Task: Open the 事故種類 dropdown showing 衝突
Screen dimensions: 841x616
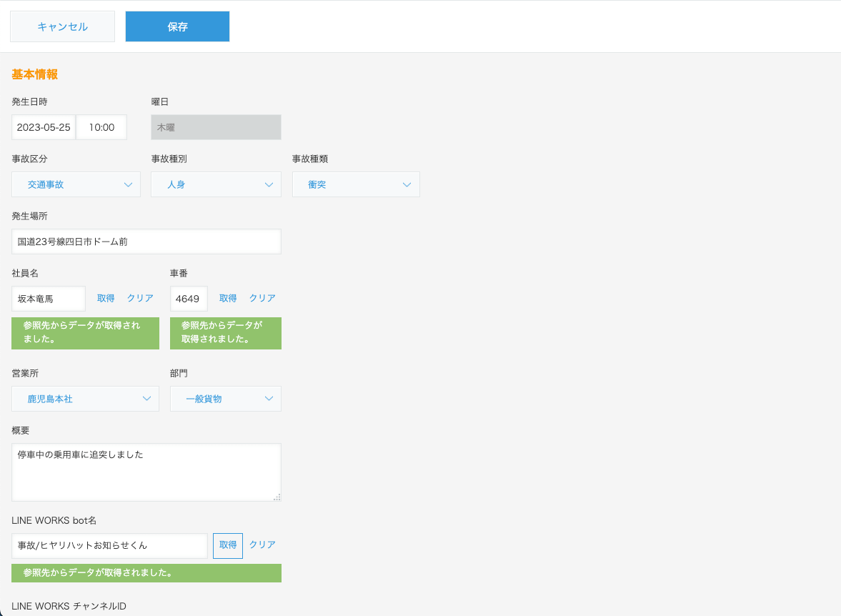Action: [356, 184]
